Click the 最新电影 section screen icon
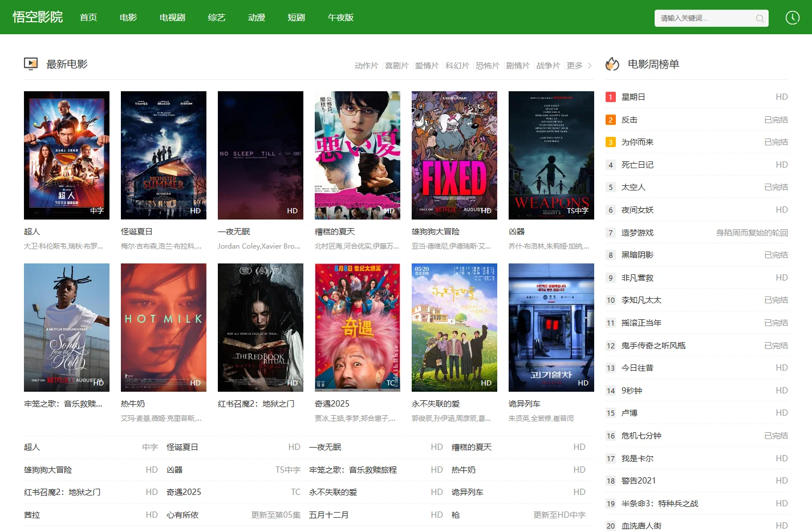 [31, 64]
